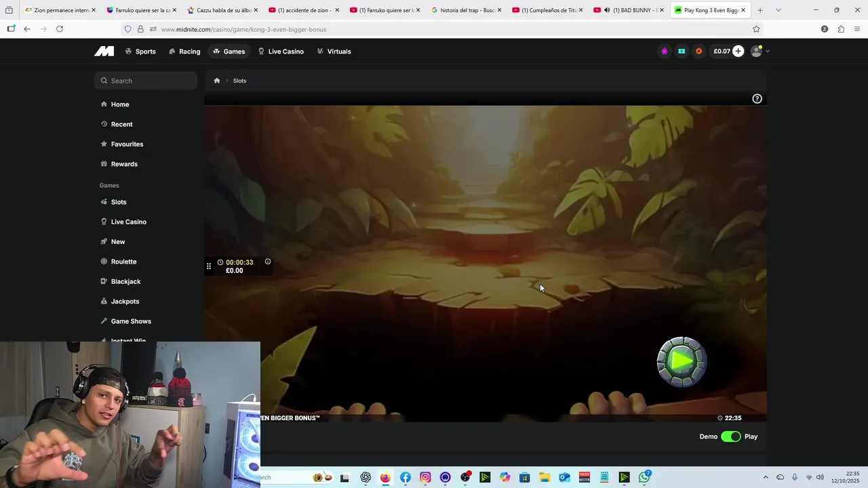Image resolution: width=868 pixels, height=488 pixels.
Task: Open File Explorer from the taskbar
Action: (x=545, y=477)
